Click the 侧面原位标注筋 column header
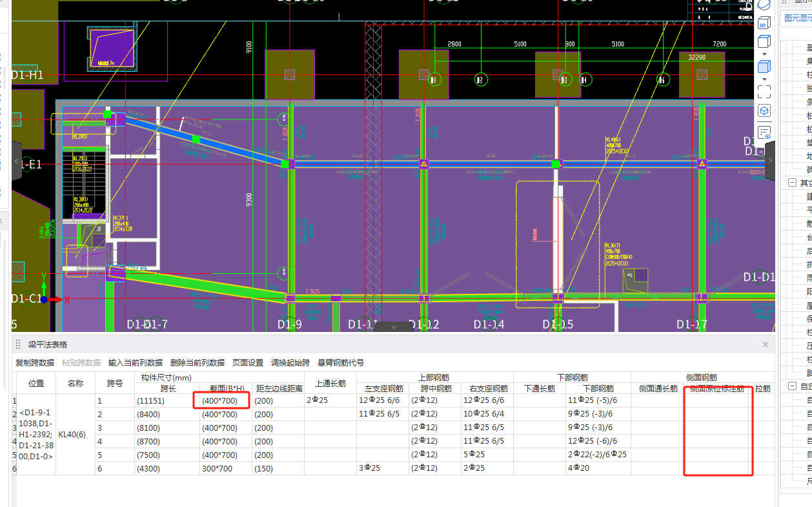This screenshot has width=812, height=507. click(x=717, y=389)
